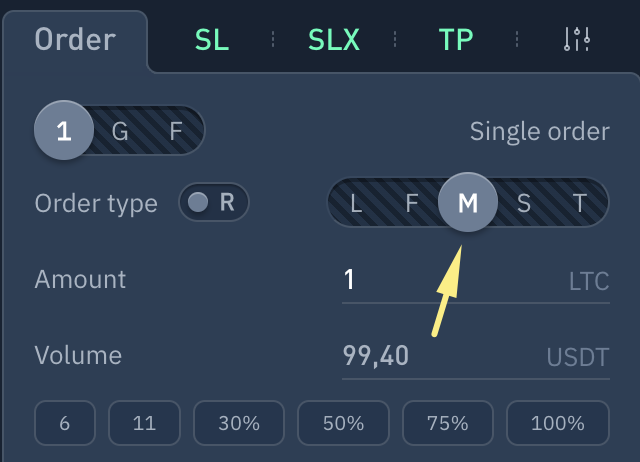The image size is (640, 462).
Task: Select order mode F in left selector
Action: (x=176, y=131)
